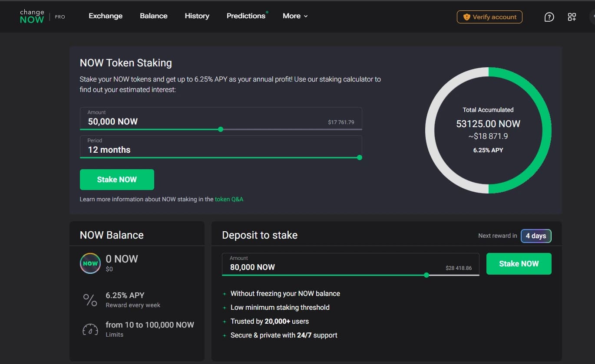Viewport: 595px width, 364px height.
Task: Click the Verify account button
Action: (x=489, y=17)
